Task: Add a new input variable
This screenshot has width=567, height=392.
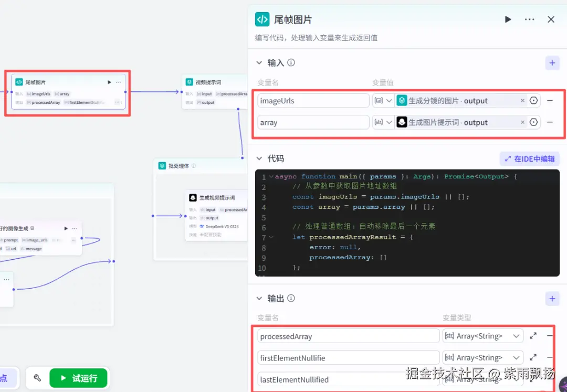Action: (552, 63)
